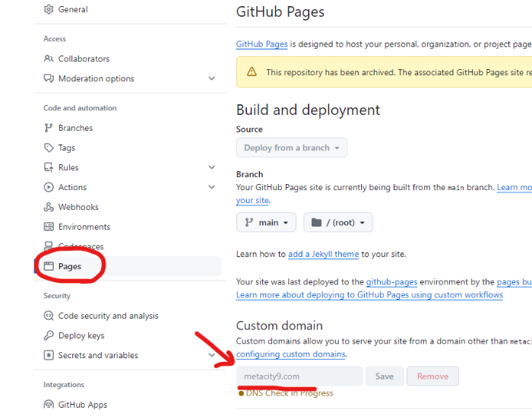Open the add a Jekyll theme link
Image resolution: width=532 pixels, height=416 pixels.
coord(323,254)
